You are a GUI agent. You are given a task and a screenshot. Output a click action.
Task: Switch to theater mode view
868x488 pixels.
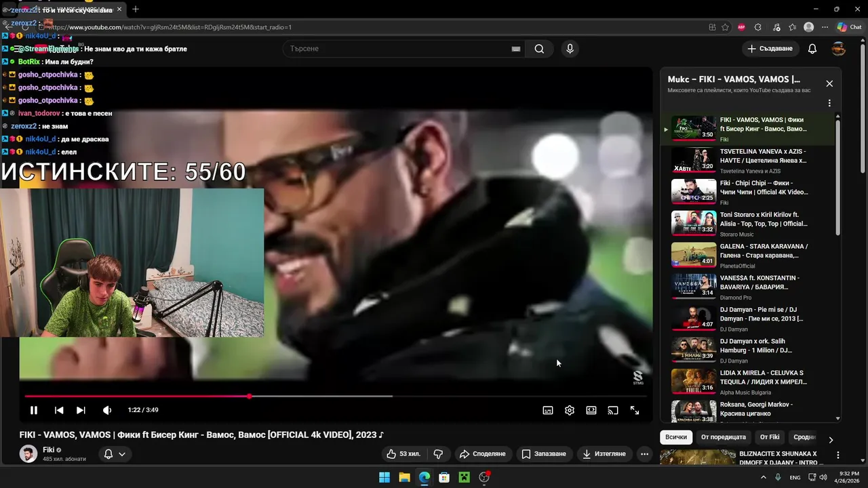click(x=591, y=410)
